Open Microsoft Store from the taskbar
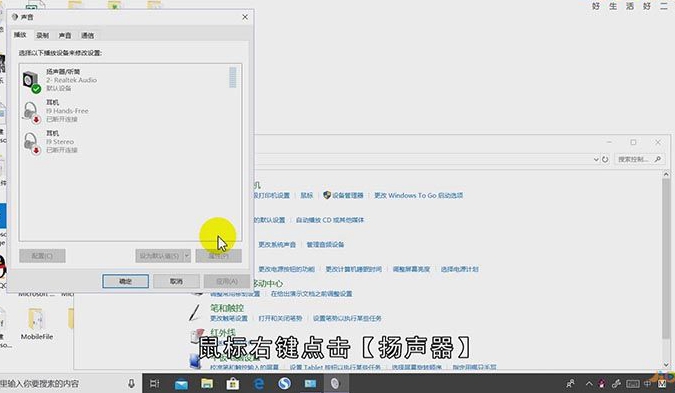Screen dimensions: 675x393 pyautogui.click(x=233, y=384)
